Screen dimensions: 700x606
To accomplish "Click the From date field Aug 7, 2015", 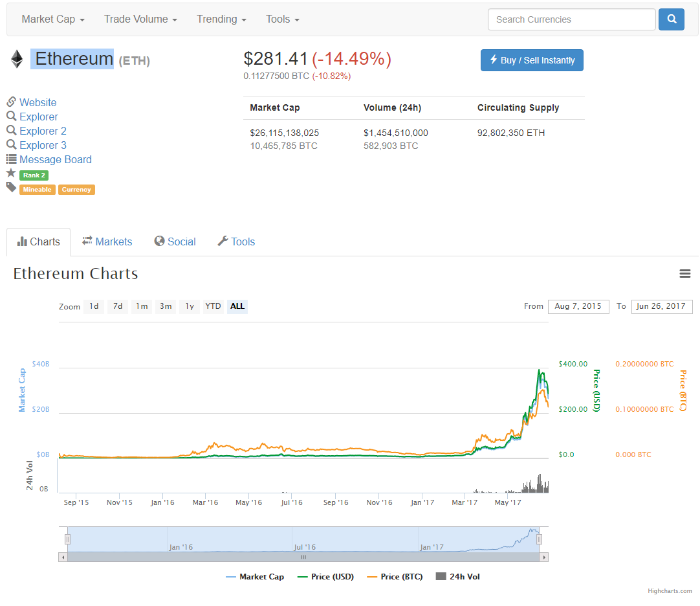I will coord(578,307).
